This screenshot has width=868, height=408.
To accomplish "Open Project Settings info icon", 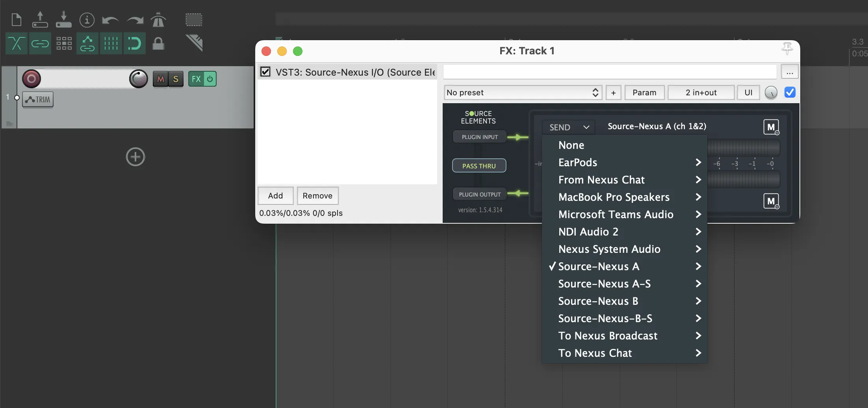I will pos(87,20).
